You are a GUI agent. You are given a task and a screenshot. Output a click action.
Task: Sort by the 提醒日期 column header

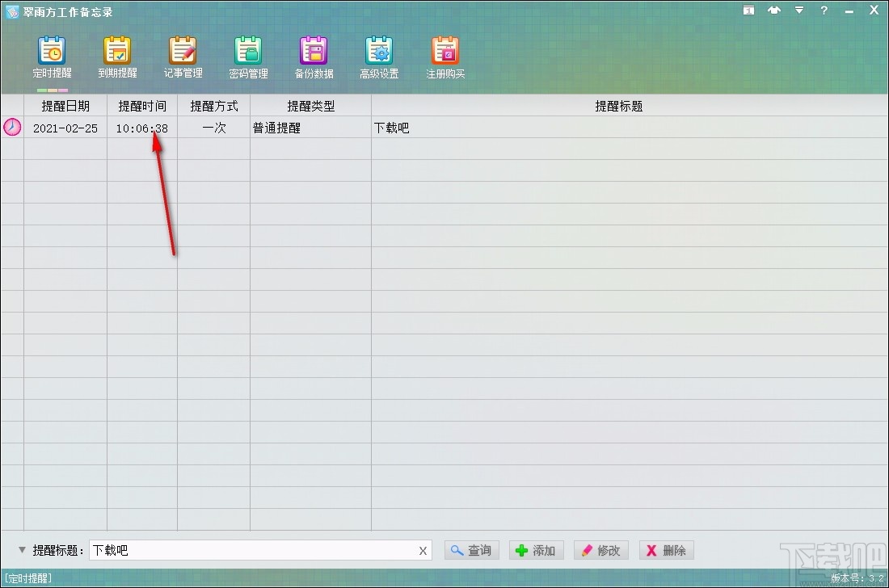click(65, 106)
